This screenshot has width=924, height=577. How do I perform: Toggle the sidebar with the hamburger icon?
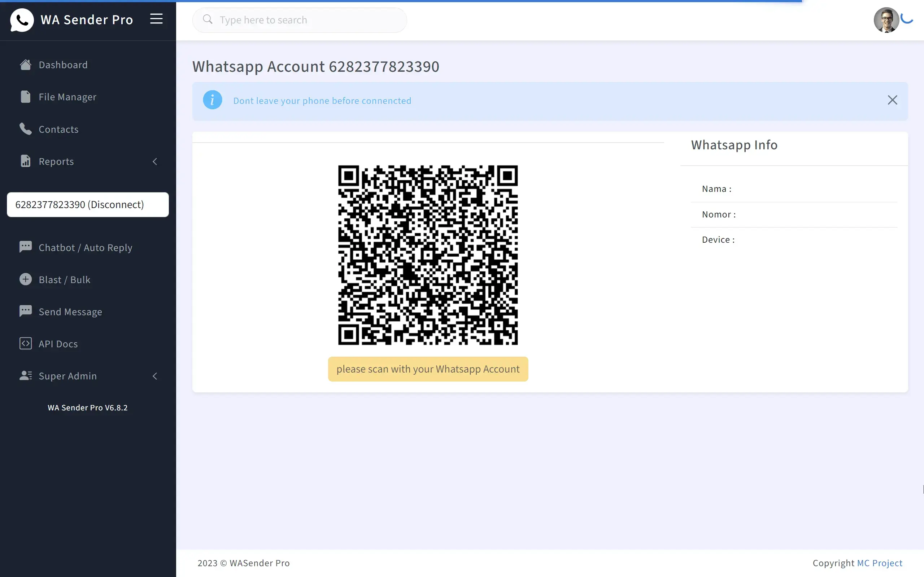[x=156, y=19]
